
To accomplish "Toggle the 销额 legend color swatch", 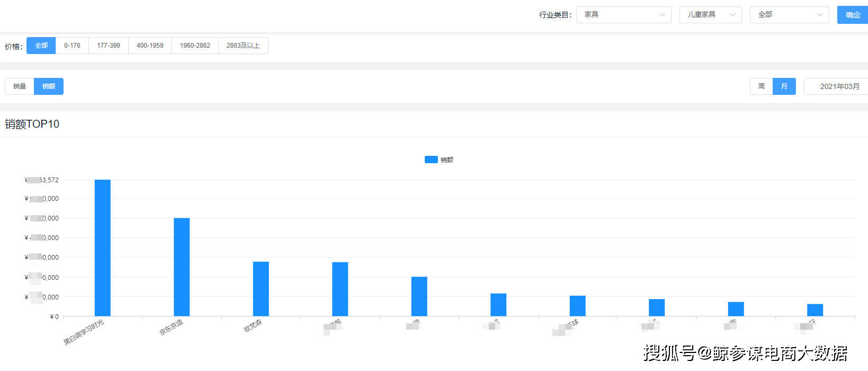I will tap(431, 160).
